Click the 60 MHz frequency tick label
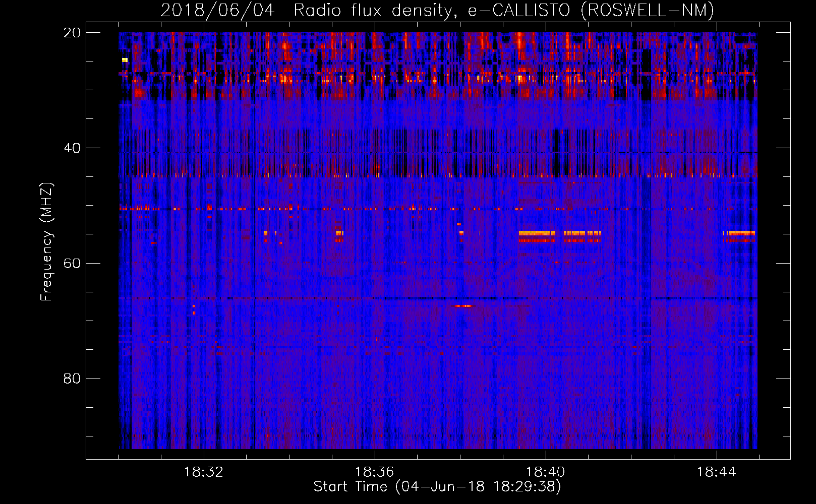The height and width of the screenshot is (504, 816). (72, 263)
